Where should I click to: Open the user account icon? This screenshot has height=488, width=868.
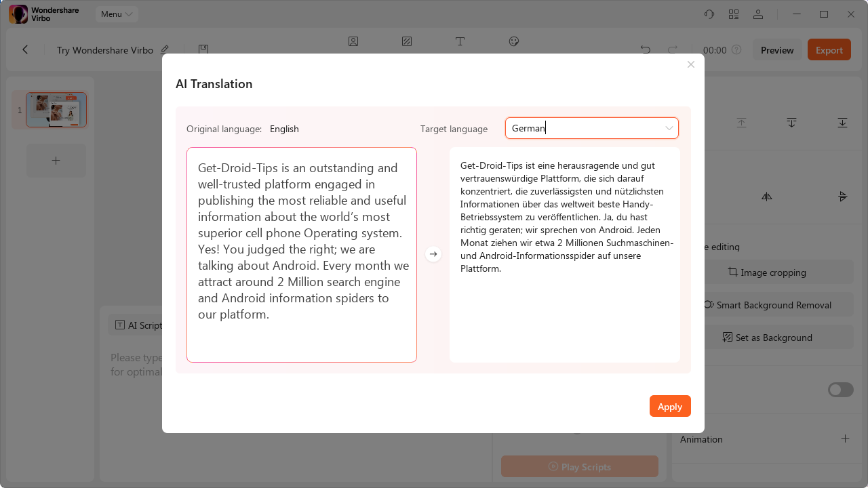758,14
